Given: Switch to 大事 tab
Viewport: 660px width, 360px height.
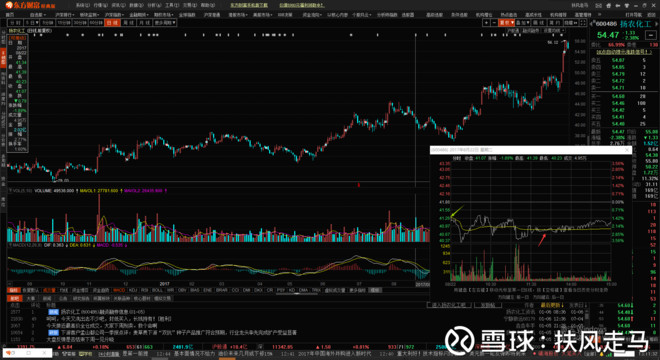Looking at the screenshot, I should (30, 299).
